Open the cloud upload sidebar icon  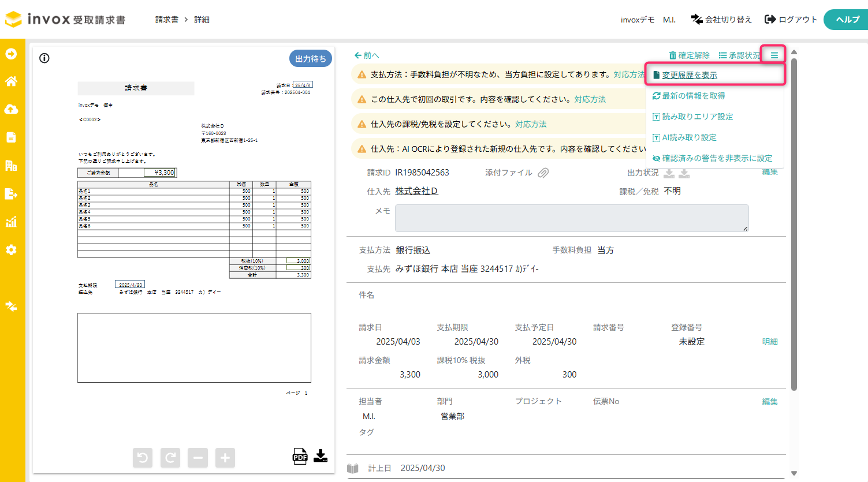click(11, 109)
